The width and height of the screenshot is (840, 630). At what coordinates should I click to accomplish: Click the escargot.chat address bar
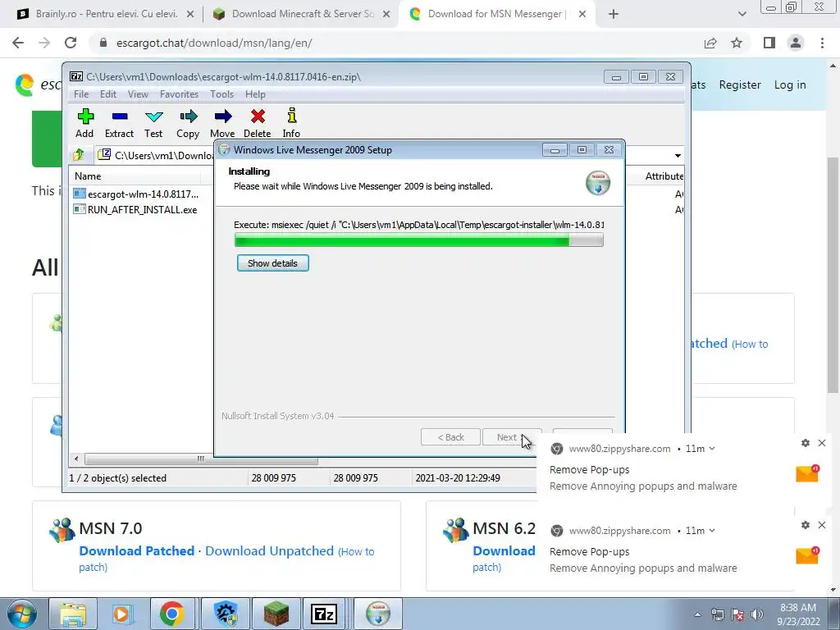[x=396, y=43]
